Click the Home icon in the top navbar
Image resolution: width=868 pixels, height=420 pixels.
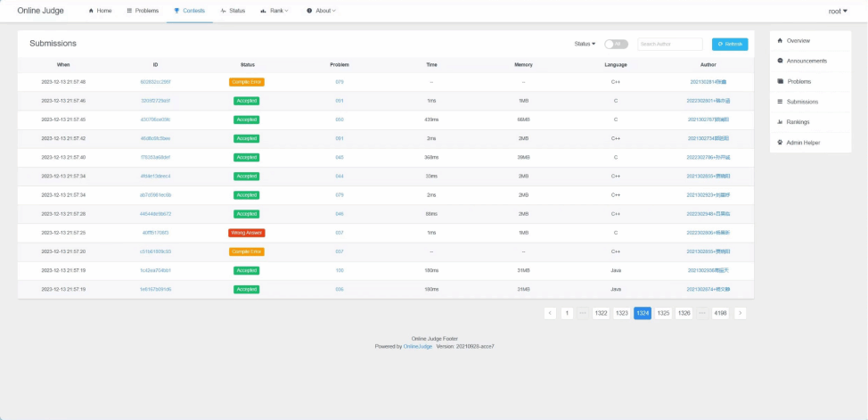click(91, 11)
